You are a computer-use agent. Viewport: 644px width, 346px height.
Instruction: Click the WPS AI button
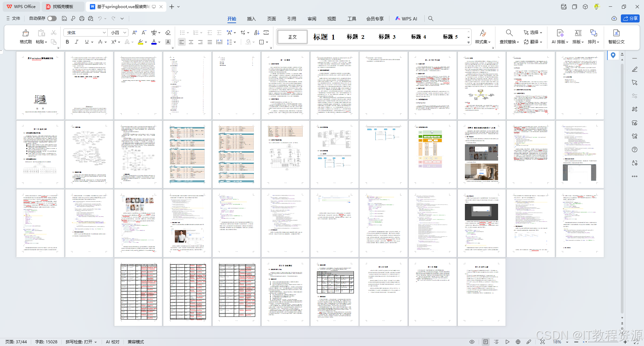(x=406, y=19)
